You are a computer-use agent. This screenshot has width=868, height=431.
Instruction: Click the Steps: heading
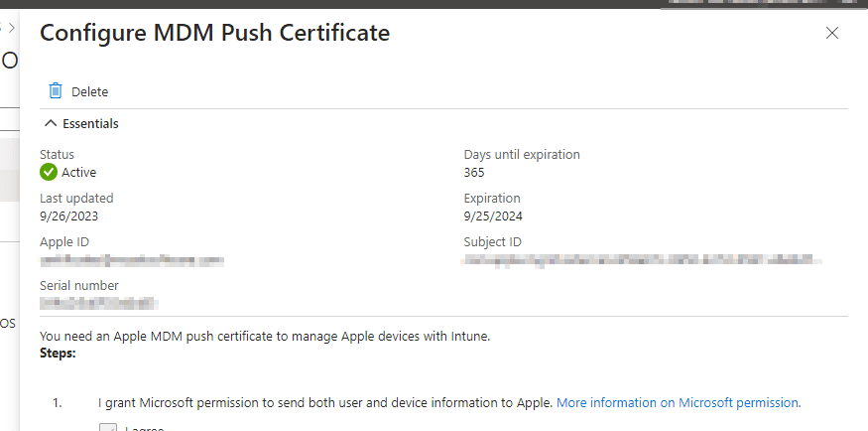click(58, 353)
